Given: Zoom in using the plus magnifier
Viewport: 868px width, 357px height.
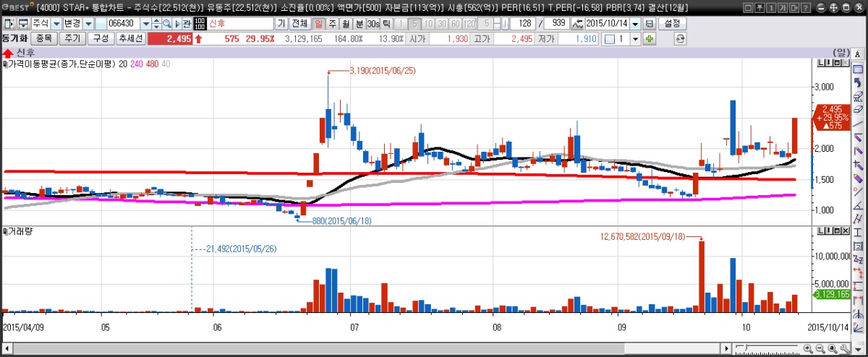Looking at the screenshot, I should click(x=807, y=349).
